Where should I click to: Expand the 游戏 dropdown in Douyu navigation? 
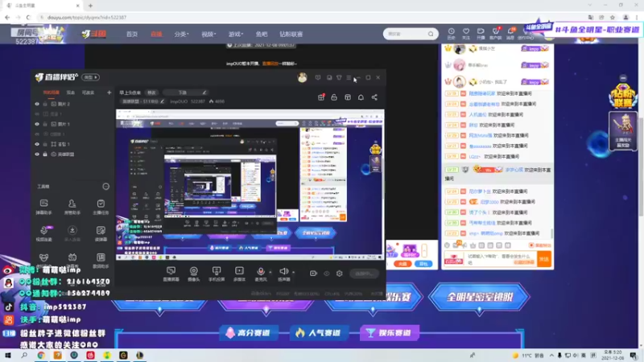pyautogui.click(x=236, y=34)
